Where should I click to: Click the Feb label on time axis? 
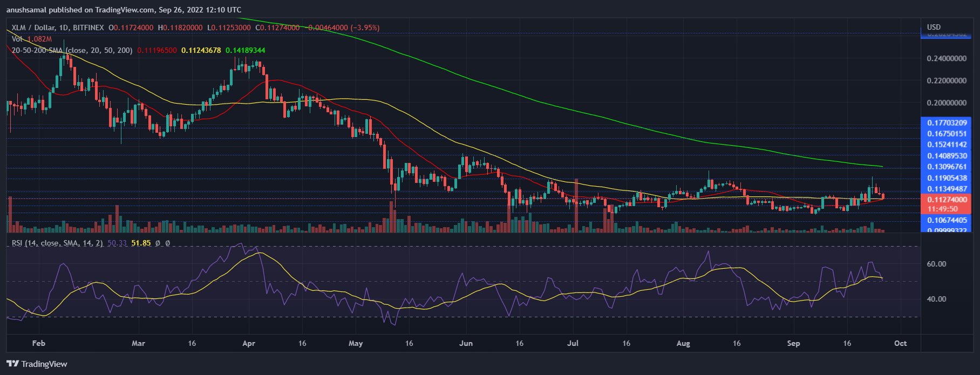(x=38, y=343)
